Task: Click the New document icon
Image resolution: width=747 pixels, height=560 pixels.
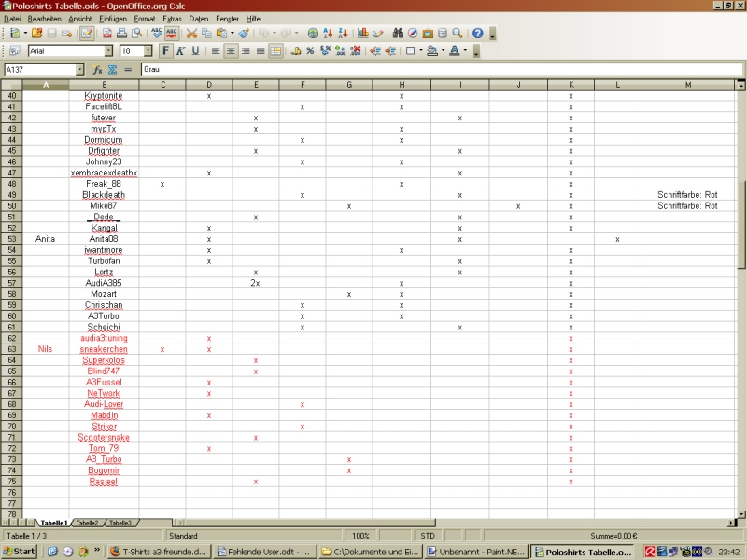Action: [15, 34]
